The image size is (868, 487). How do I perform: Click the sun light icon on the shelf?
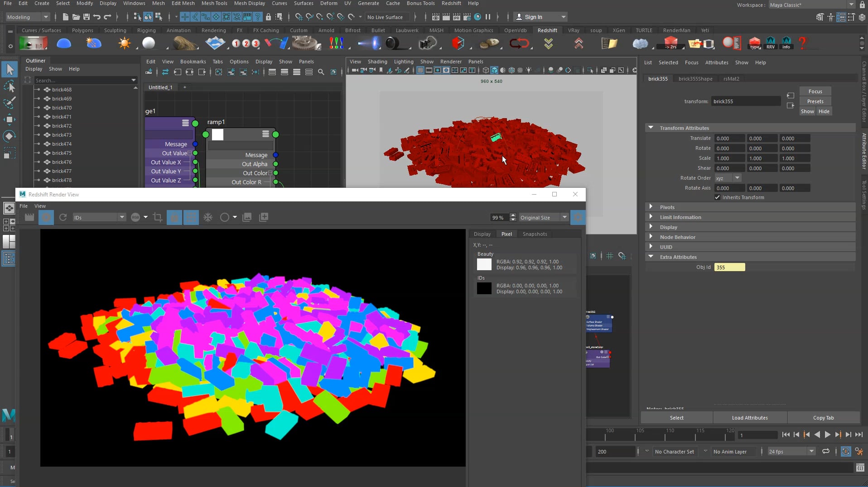coord(125,43)
